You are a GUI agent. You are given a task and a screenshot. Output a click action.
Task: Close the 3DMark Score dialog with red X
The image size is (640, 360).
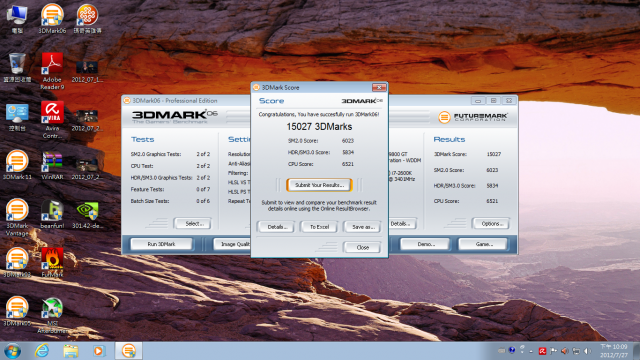point(379,87)
